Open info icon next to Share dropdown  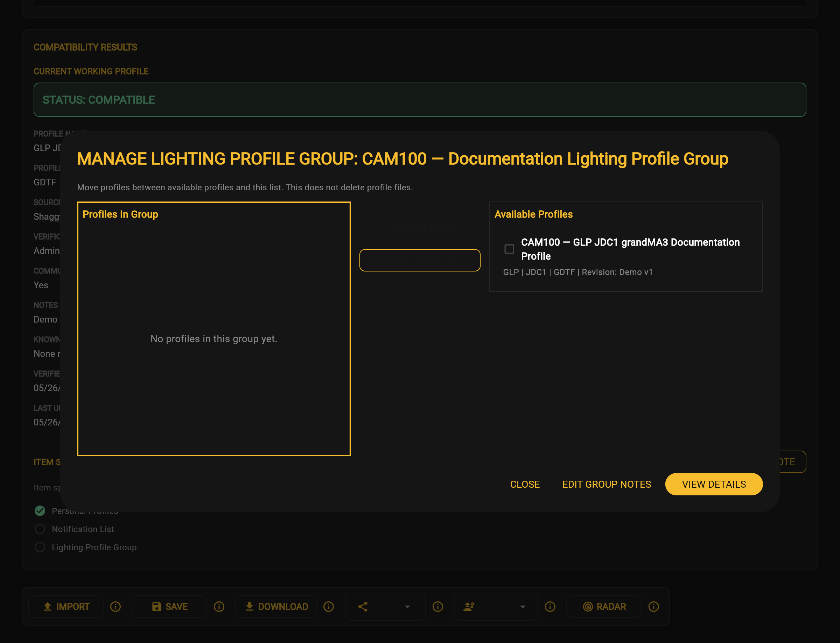pos(438,607)
